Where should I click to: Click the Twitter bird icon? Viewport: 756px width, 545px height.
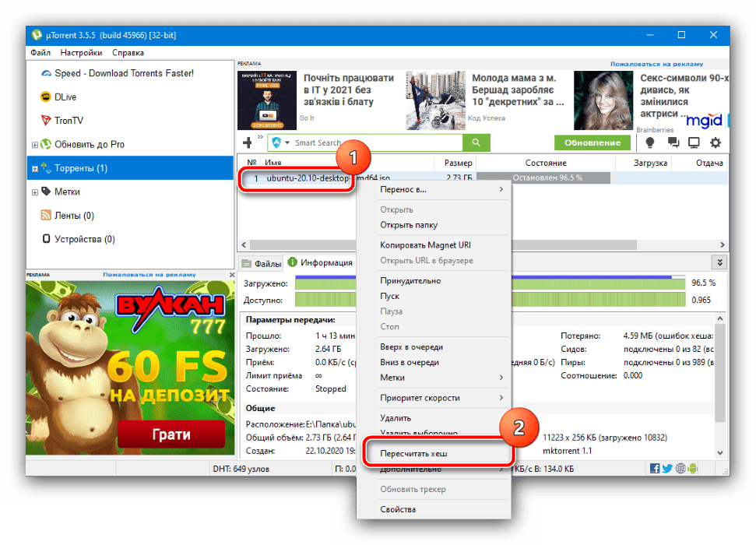[667, 469]
